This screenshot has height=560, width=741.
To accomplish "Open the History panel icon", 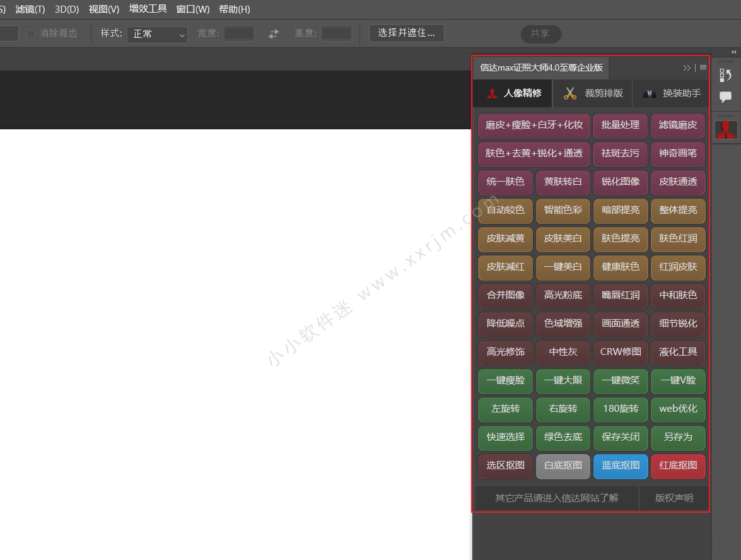I will 725,76.
